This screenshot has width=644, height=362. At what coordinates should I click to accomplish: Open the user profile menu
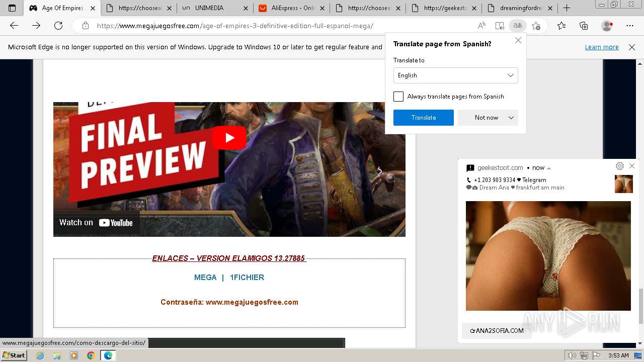pyautogui.click(x=607, y=26)
